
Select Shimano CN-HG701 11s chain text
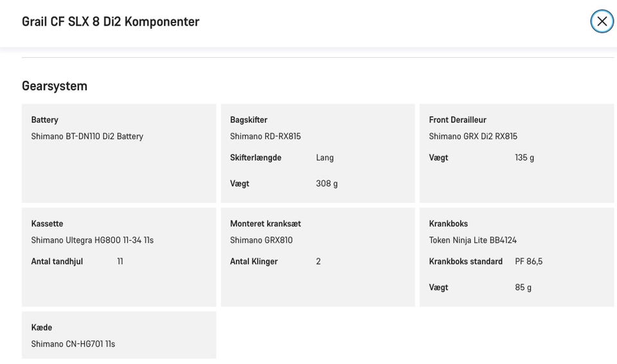click(73, 344)
